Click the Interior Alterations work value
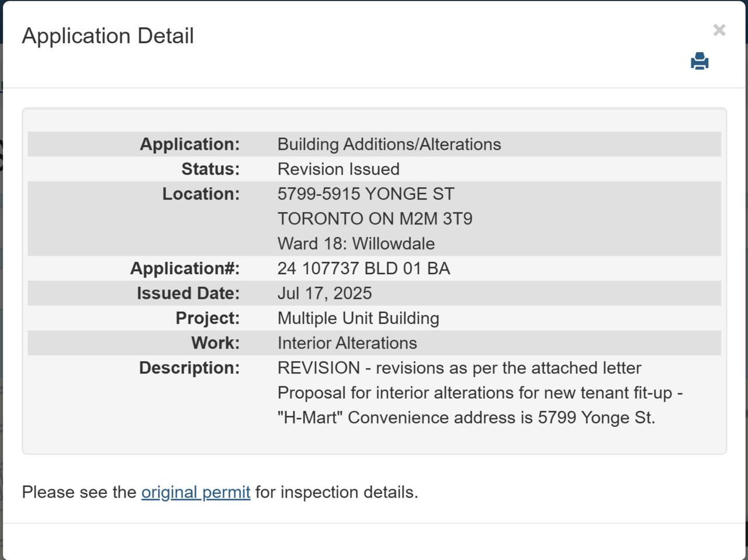 [347, 343]
